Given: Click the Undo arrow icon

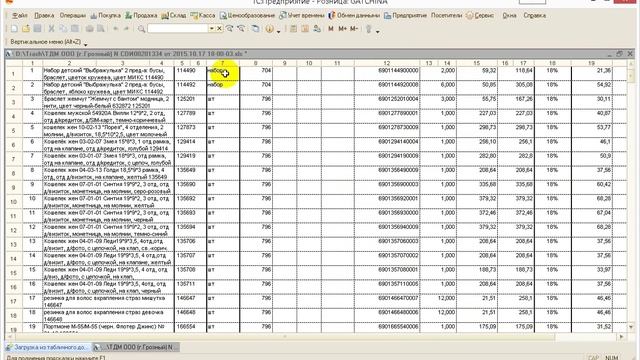Looking at the screenshot, I should pyautogui.click(x=116, y=29).
